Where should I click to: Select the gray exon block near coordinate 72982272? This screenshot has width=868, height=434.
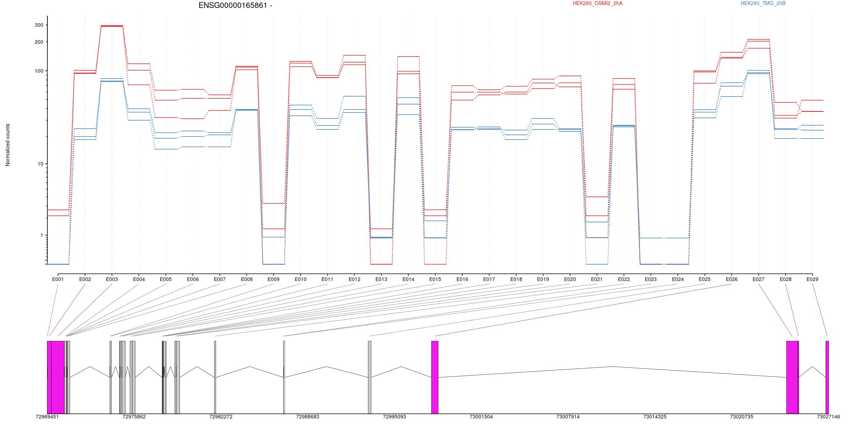point(215,377)
